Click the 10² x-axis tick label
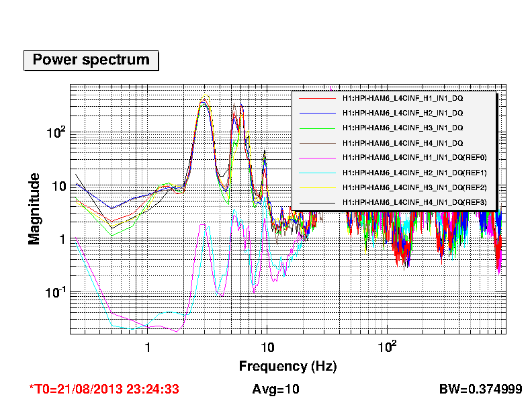 click(x=387, y=347)
